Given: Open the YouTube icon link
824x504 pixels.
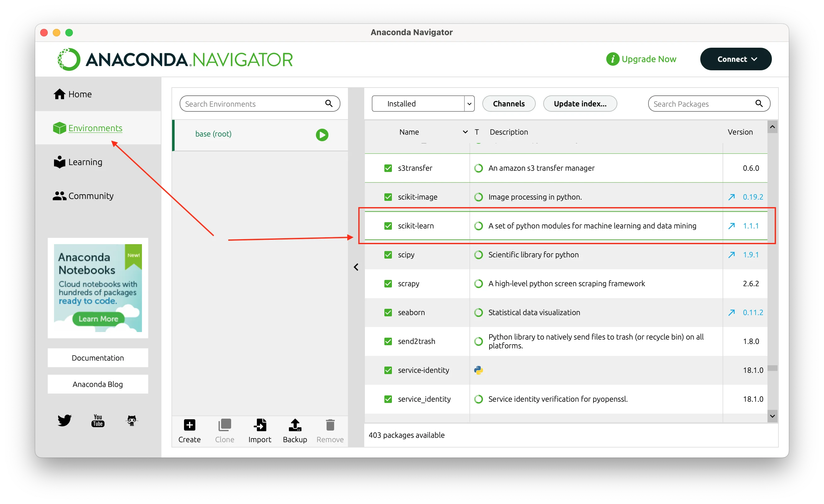Looking at the screenshot, I should tap(98, 421).
